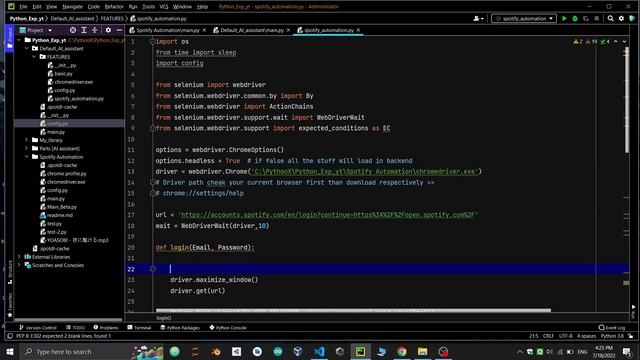Open the Project view type dropdown

pos(36,30)
